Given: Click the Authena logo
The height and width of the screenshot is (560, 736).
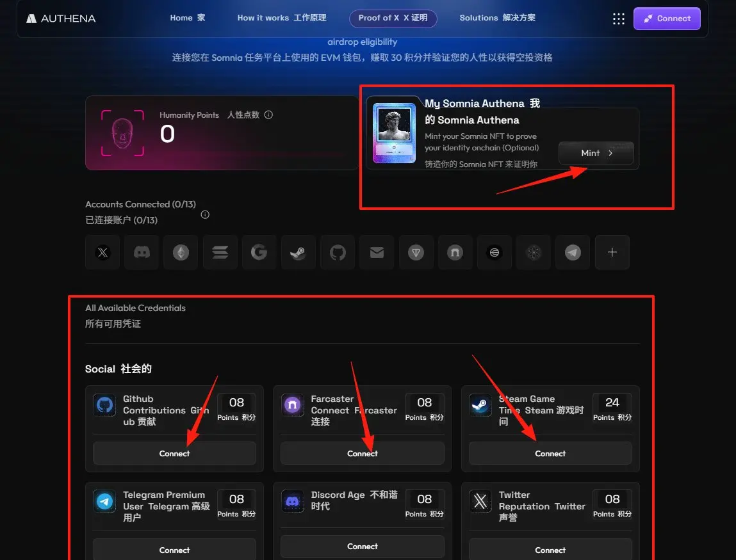Looking at the screenshot, I should point(61,19).
